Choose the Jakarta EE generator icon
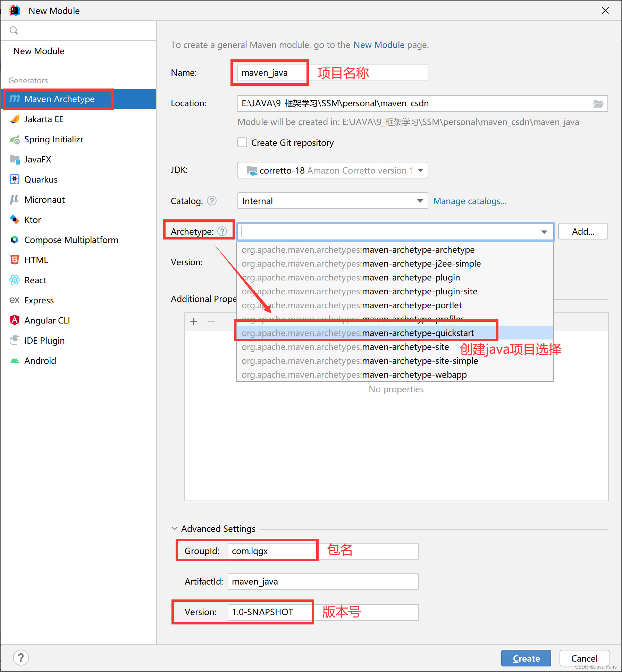Viewport: 622px width, 672px height. pyautogui.click(x=15, y=119)
